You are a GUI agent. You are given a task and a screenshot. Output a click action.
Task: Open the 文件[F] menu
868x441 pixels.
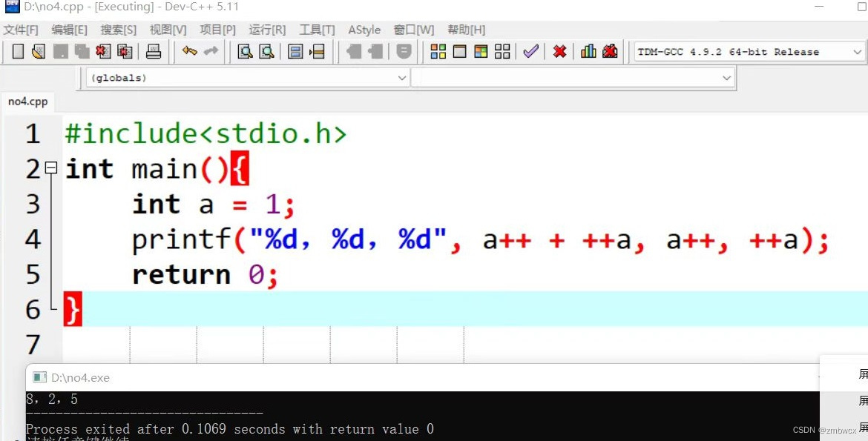(x=21, y=30)
